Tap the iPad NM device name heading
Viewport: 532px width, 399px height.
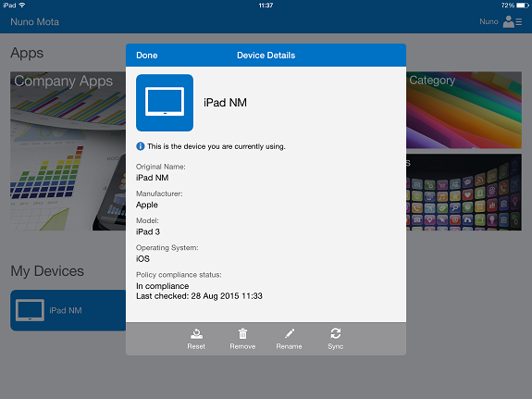pos(225,103)
